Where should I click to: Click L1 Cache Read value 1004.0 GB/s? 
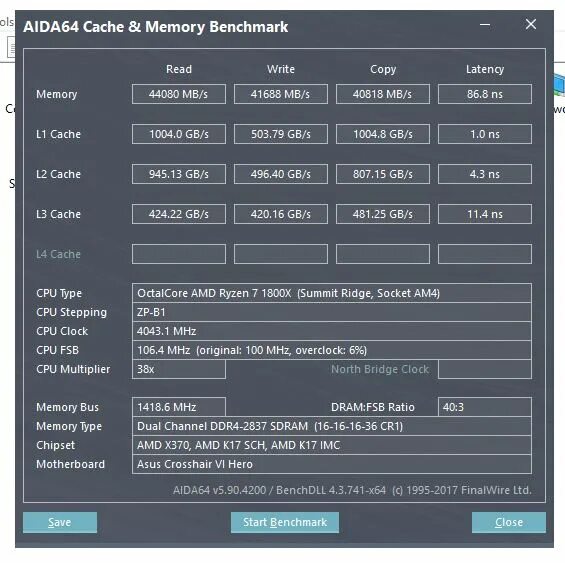179,134
